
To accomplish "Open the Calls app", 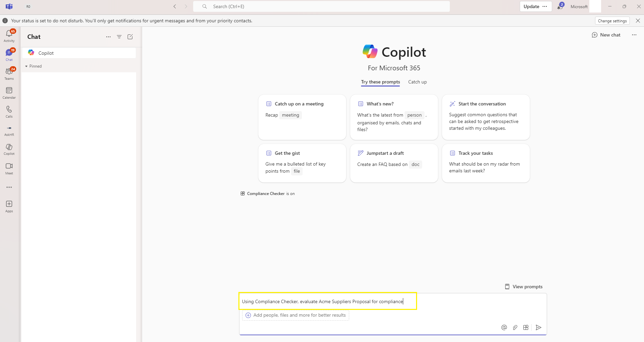I will (x=9, y=112).
